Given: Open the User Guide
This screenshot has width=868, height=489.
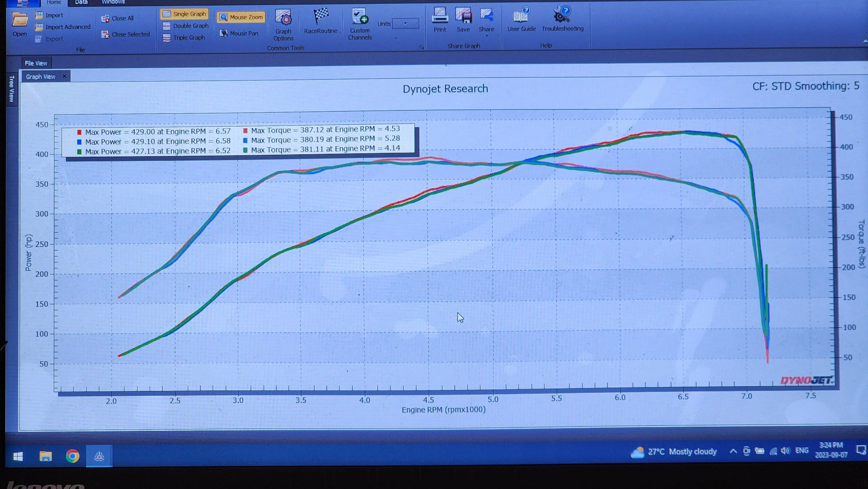Looking at the screenshot, I should 521,20.
